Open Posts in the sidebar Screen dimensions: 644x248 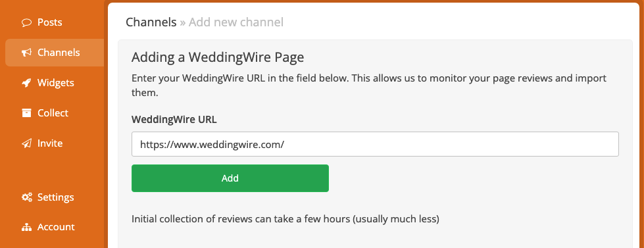pyautogui.click(x=50, y=22)
